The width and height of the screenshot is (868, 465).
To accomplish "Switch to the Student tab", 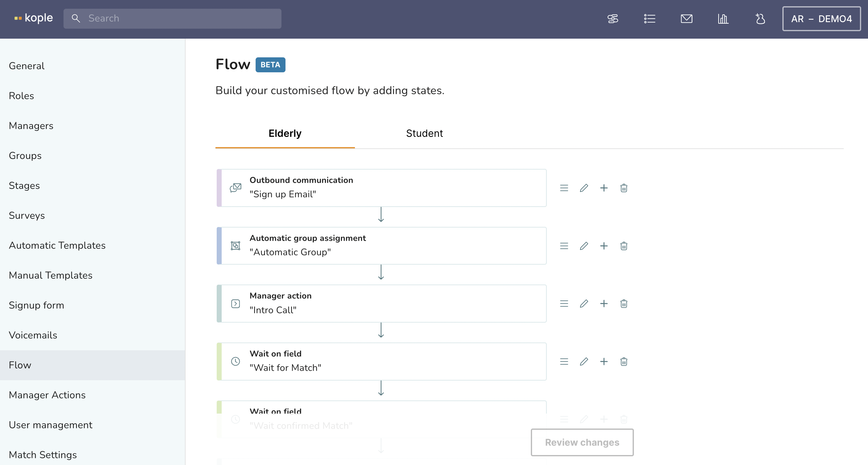I will pyautogui.click(x=424, y=133).
